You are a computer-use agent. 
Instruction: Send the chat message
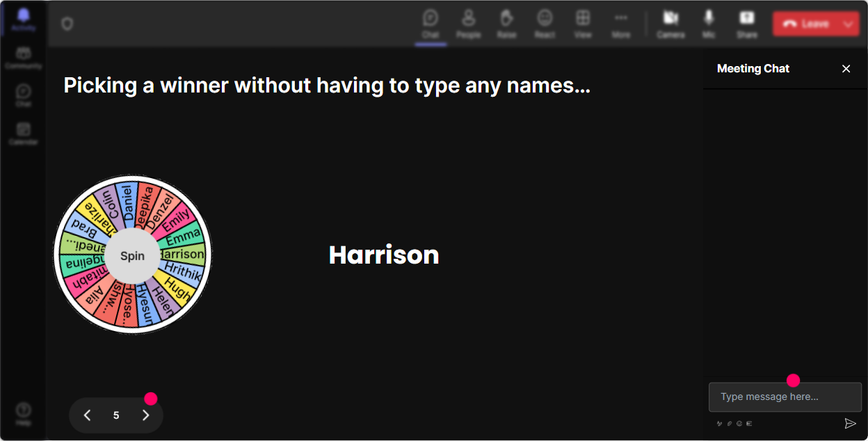(850, 423)
